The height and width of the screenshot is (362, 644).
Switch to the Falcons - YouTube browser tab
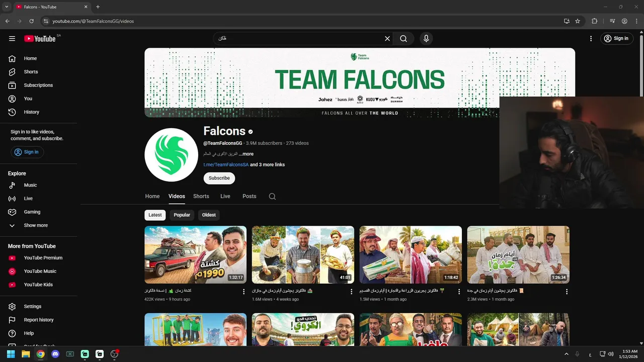[x=51, y=7]
